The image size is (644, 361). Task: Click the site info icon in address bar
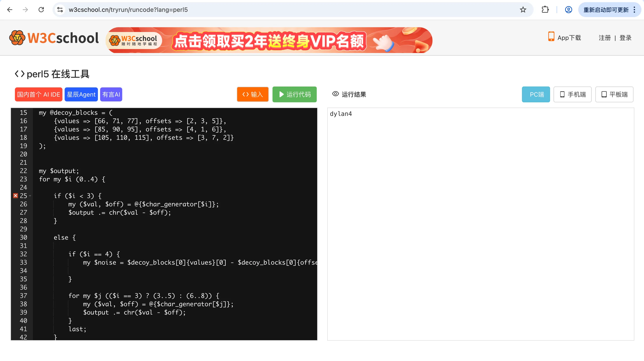[60, 10]
